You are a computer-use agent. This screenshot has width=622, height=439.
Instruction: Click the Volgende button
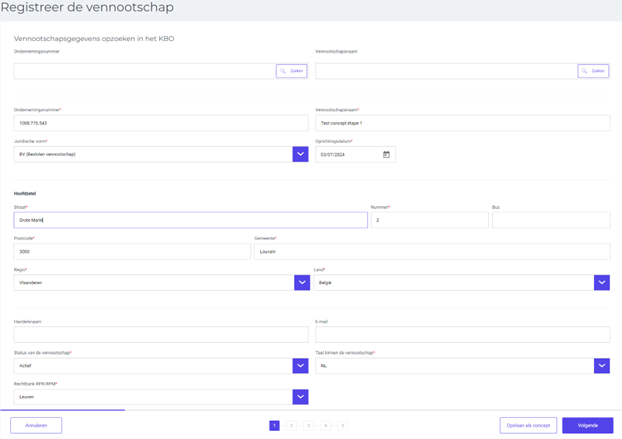click(x=587, y=425)
